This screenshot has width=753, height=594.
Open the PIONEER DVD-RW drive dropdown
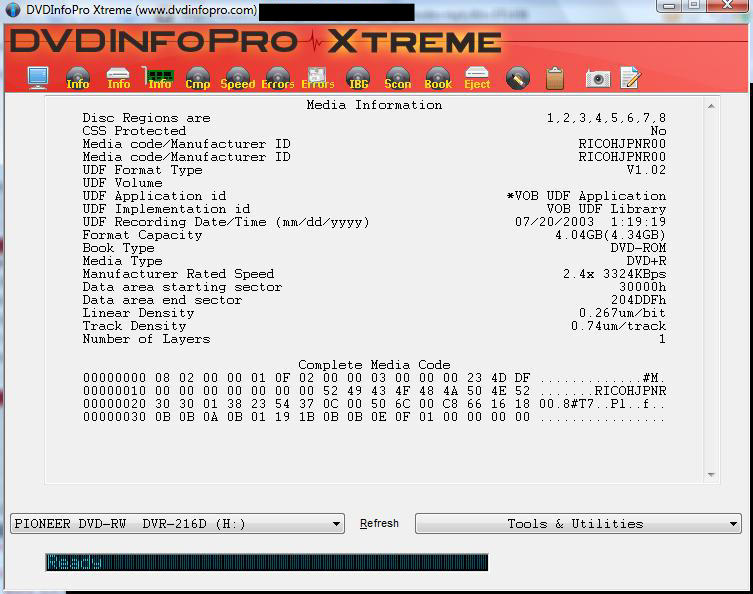(x=177, y=523)
